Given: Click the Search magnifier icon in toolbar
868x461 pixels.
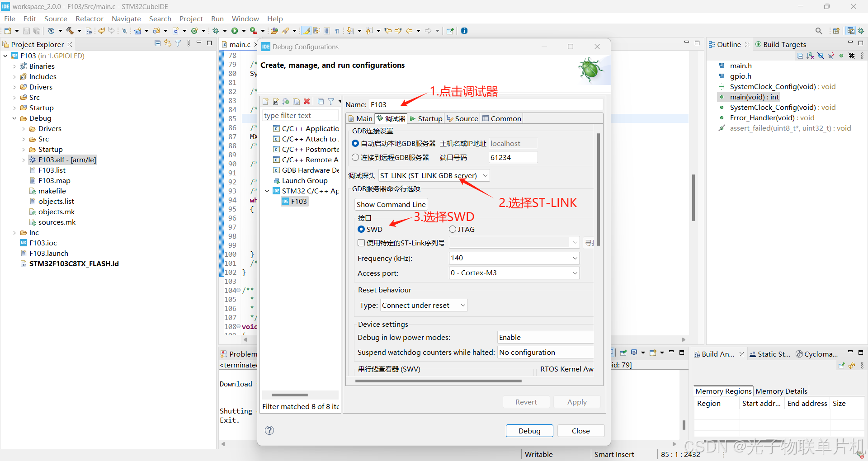Looking at the screenshot, I should pos(819,31).
